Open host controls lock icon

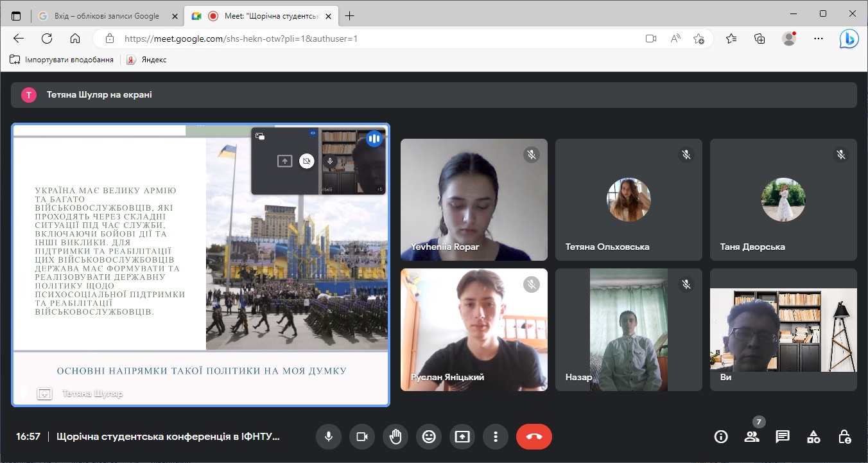(845, 437)
